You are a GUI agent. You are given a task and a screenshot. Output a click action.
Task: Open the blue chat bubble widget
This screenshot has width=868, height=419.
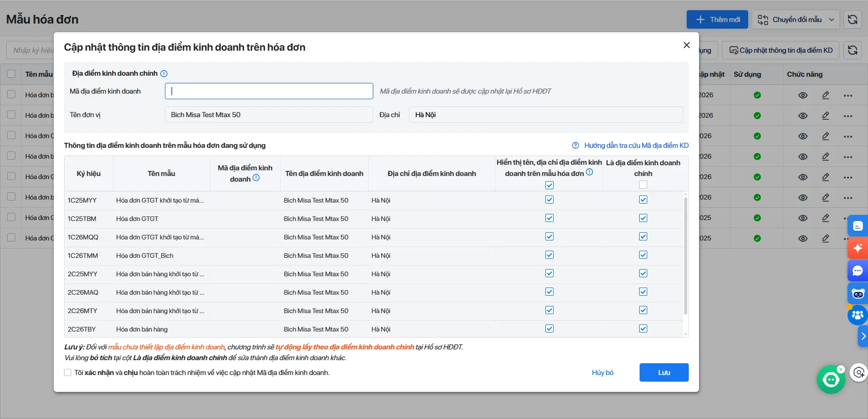858,271
